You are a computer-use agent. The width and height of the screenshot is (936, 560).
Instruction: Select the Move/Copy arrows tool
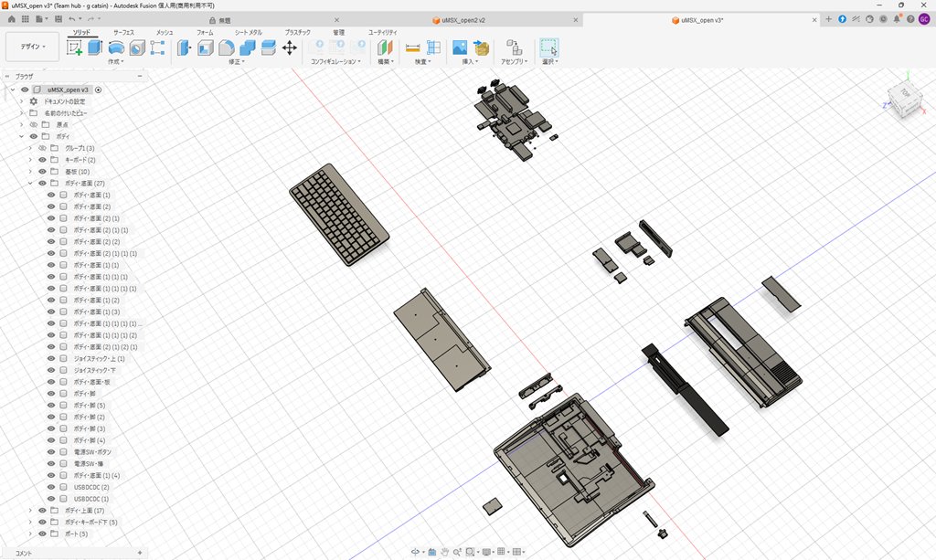tap(290, 48)
